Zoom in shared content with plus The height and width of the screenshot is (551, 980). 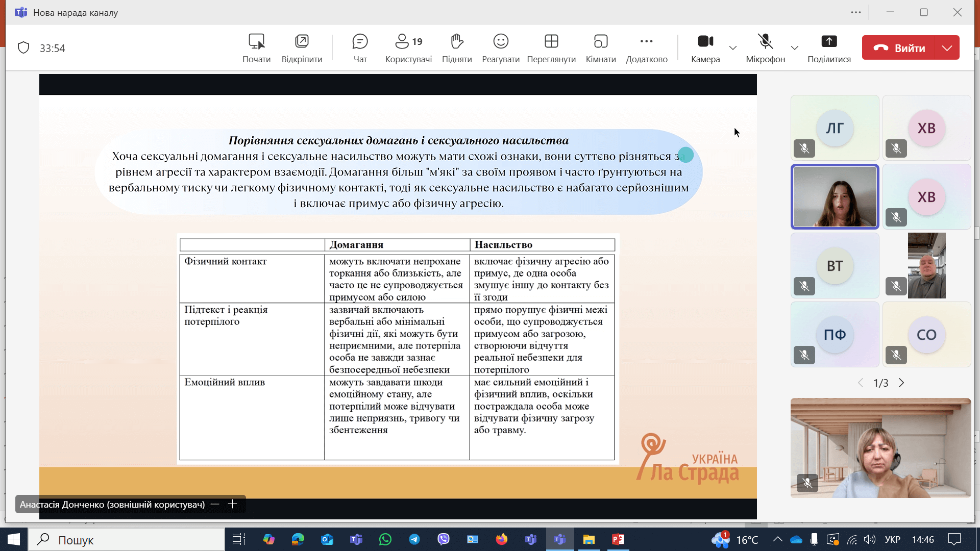(232, 504)
